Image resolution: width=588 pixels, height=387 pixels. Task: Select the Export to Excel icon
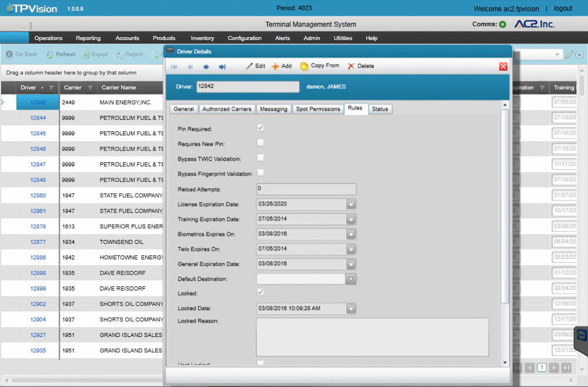(x=86, y=54)
